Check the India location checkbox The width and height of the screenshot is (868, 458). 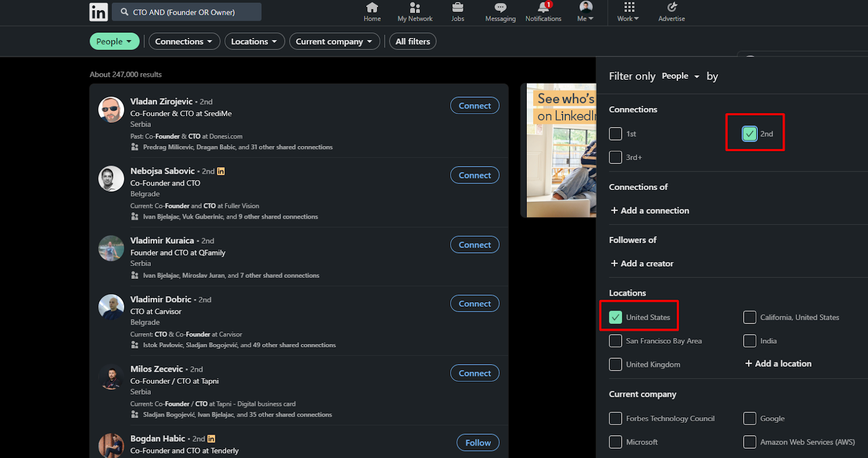(x=750, y=341)
